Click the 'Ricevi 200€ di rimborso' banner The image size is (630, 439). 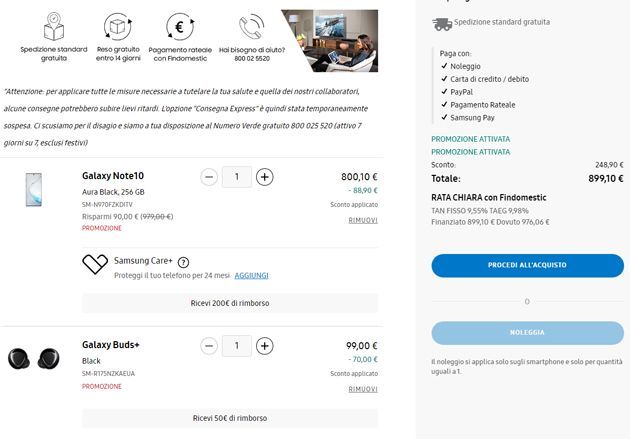[x=230, y=302]
